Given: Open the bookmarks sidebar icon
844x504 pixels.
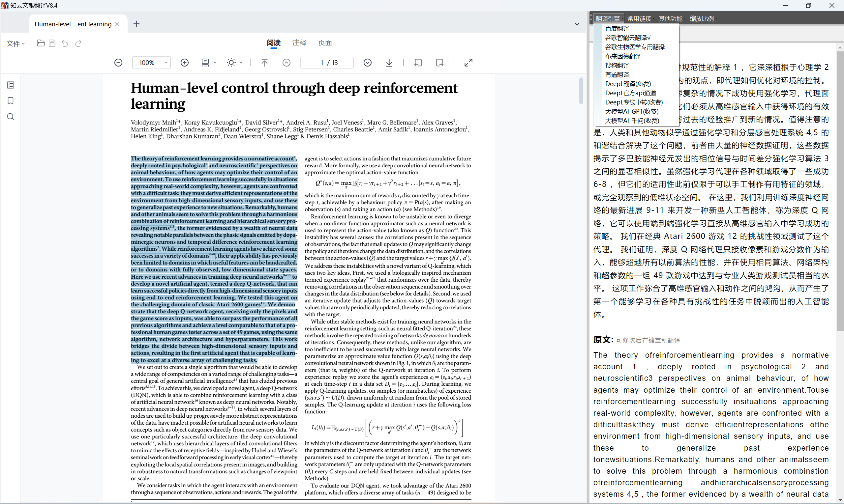Looking at the screenshot, I should (11, 101).
